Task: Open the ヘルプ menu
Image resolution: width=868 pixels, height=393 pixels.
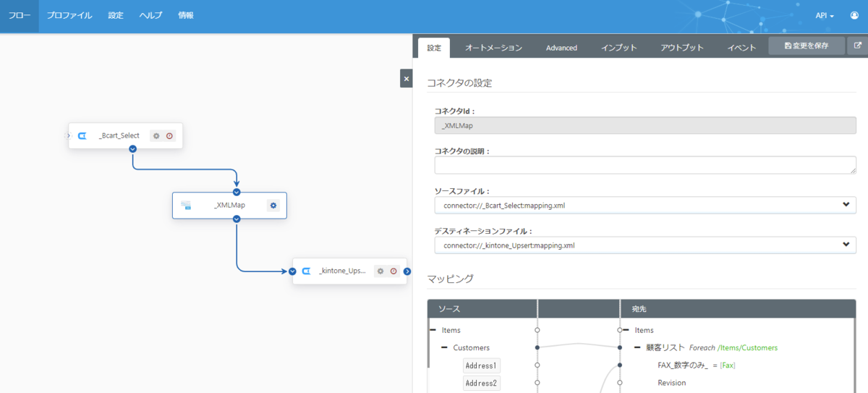Action: [150, 15]
